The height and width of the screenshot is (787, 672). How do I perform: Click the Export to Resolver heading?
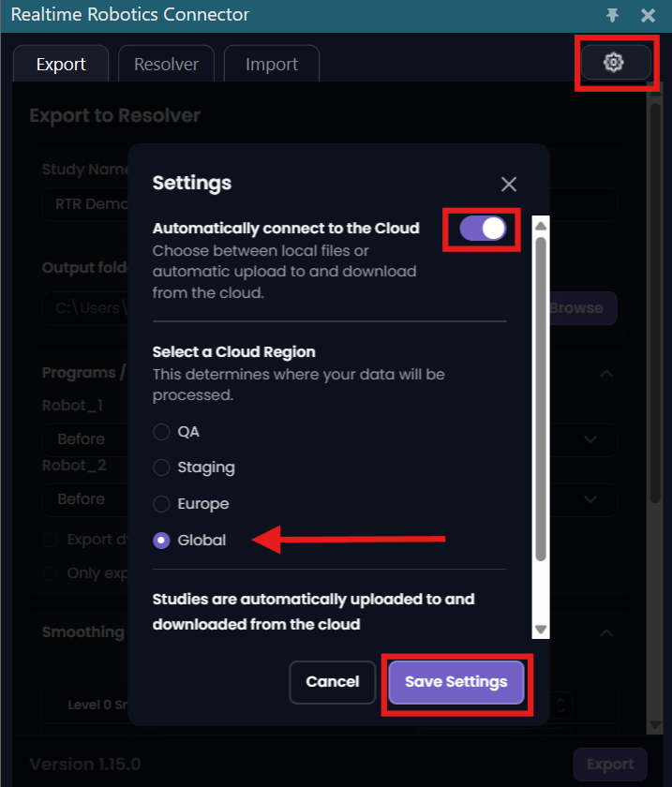tap(115, 116)
